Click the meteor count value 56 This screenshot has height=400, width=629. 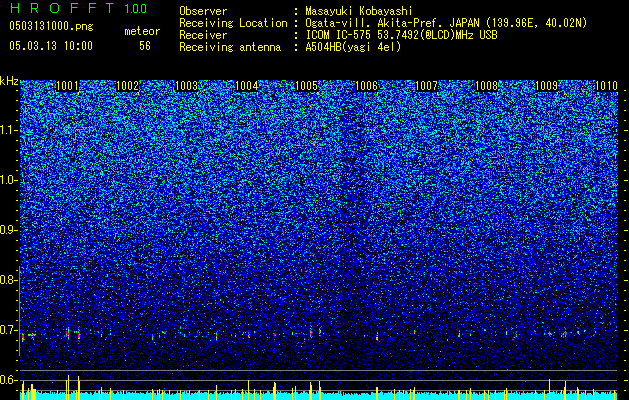(145, 46)
